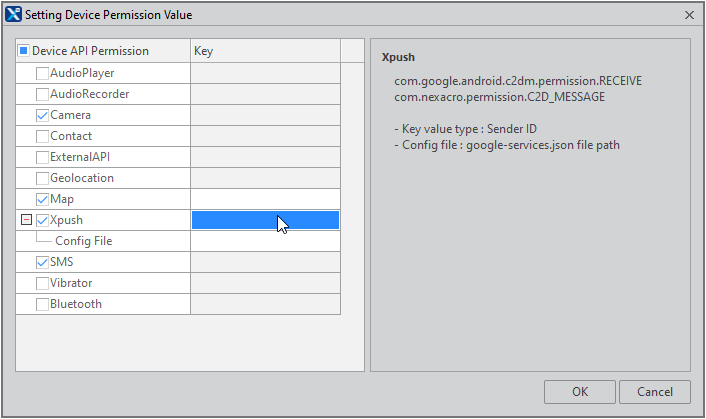706x419 pixels.
Task: Enable the Contact permission checkbox
Action: tap(42, 136)
